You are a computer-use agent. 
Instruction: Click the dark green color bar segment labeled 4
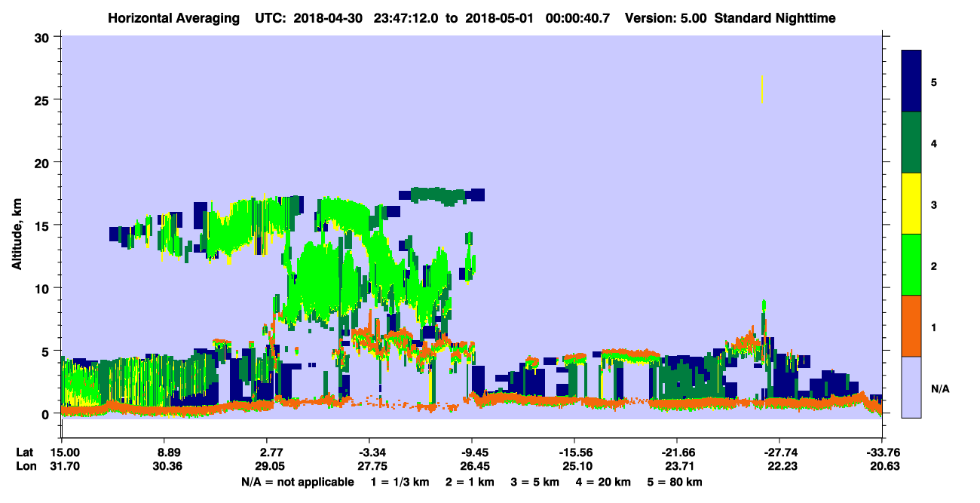pos(911,143)
